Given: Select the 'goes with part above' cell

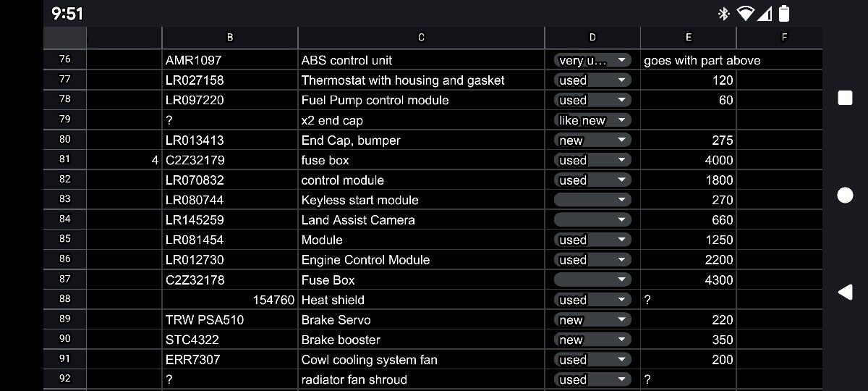Looking at the screenshot, I should (x=688, y=61).
